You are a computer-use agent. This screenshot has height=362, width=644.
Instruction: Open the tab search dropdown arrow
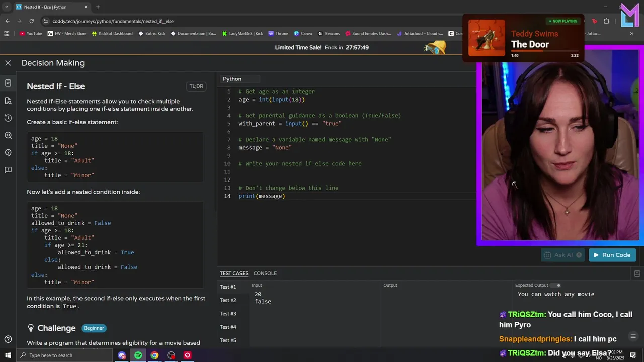tap(7, 7)
